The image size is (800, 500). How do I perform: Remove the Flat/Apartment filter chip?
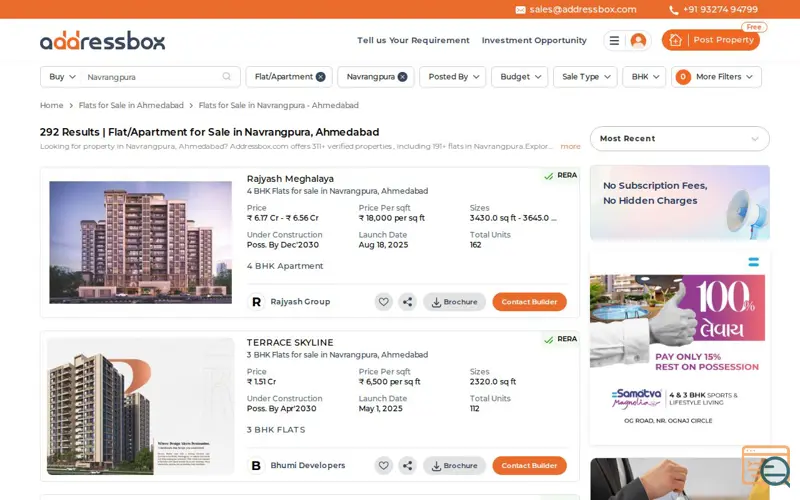pos(320,77)
